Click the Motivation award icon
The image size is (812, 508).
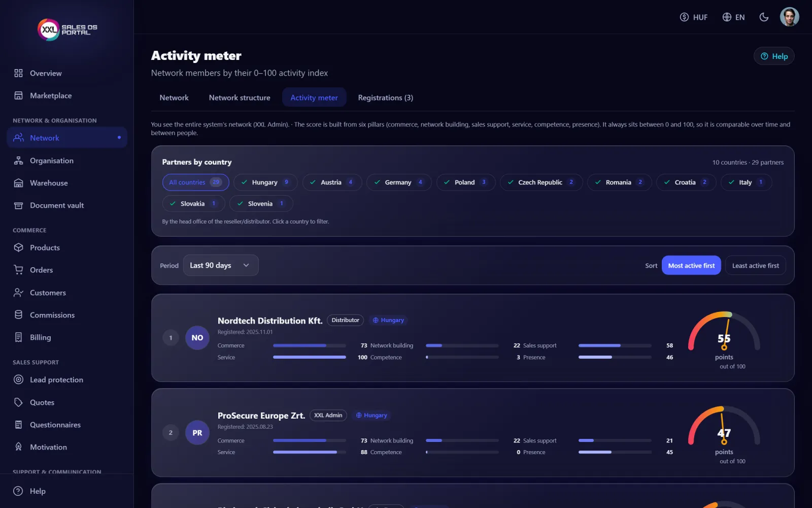click(x=19, y=447)
